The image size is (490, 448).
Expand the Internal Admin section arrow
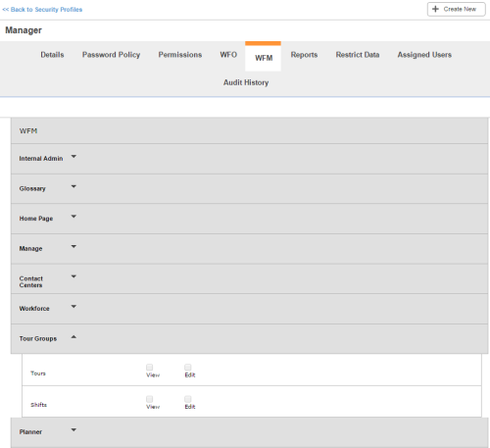coord(73,157)
